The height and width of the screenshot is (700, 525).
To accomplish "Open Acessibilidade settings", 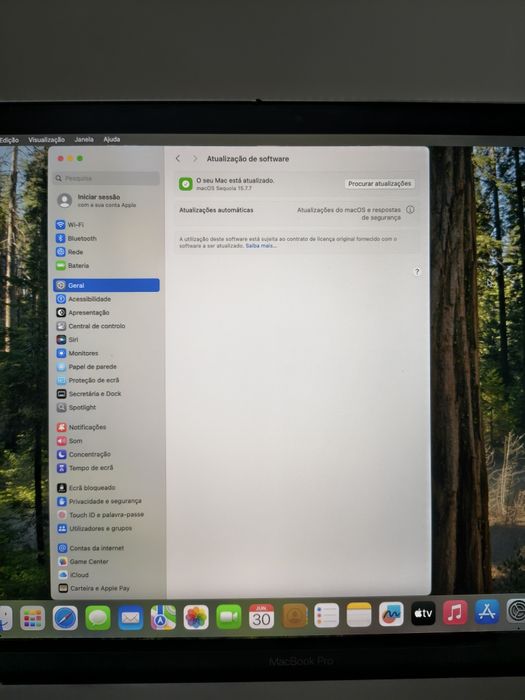I will (106, 299).
